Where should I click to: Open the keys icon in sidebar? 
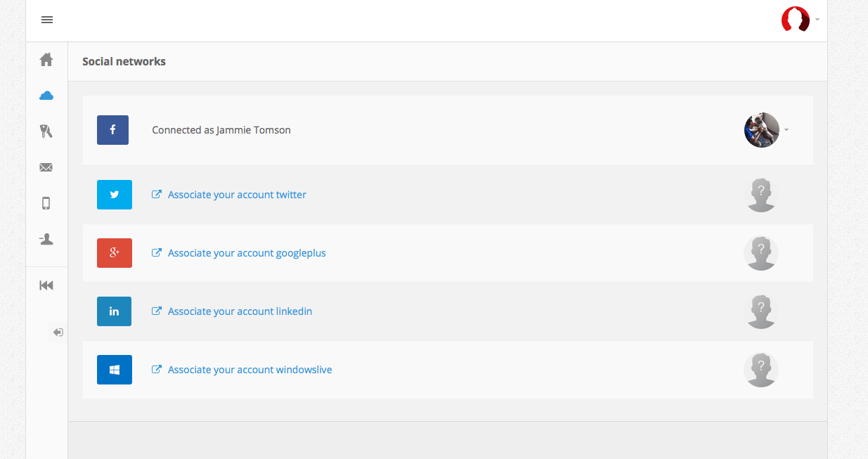pos(46,131)
